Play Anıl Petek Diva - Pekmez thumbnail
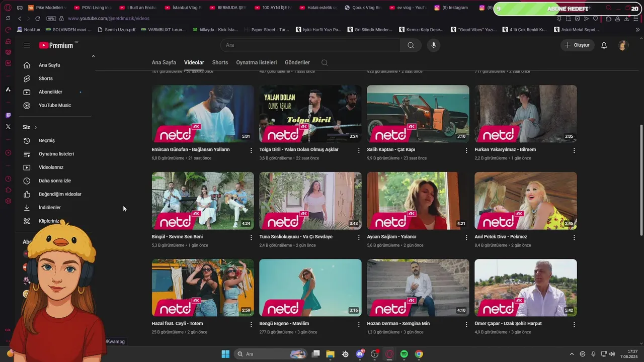The height and width of the screenshot is (362, 644). [x=526, y=201]
